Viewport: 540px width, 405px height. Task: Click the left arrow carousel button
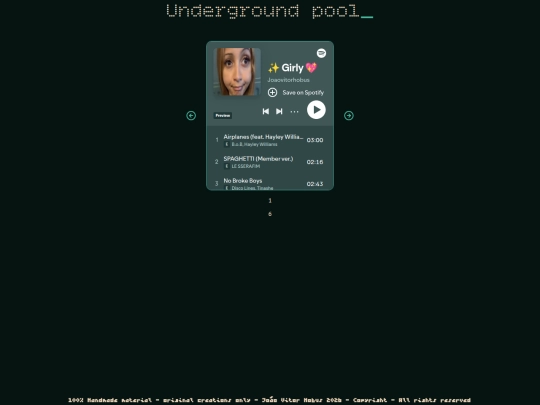[x=191, y=116]
